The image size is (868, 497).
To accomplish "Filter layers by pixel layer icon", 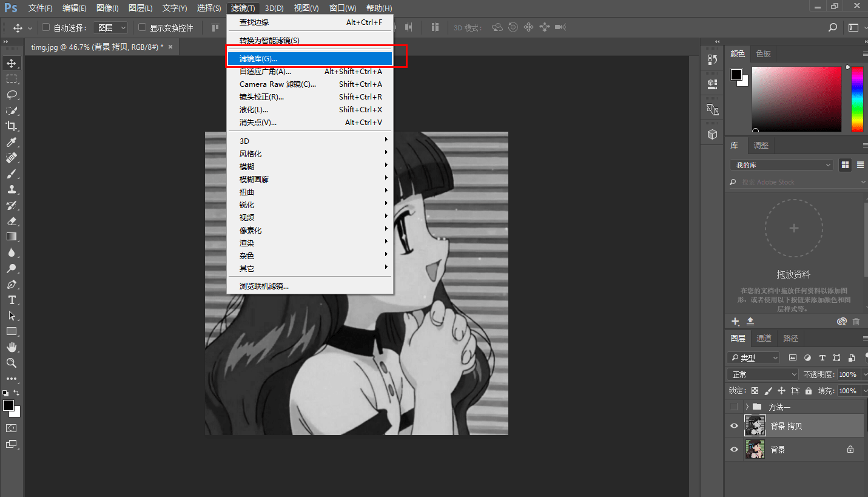I will click(793, 358).
